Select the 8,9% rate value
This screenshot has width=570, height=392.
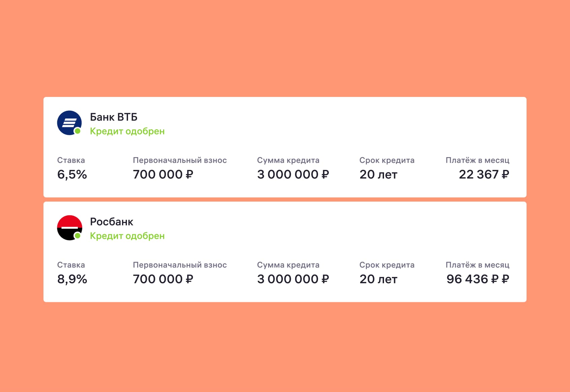[72, 279]
